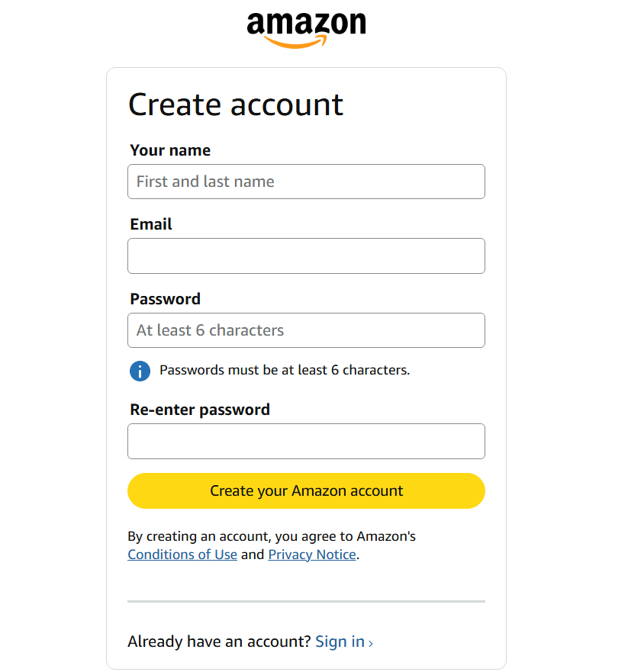The width and height of the screenshot is (628, 672).
Task: Click the "Email" field label
Action: coord(151,224)
